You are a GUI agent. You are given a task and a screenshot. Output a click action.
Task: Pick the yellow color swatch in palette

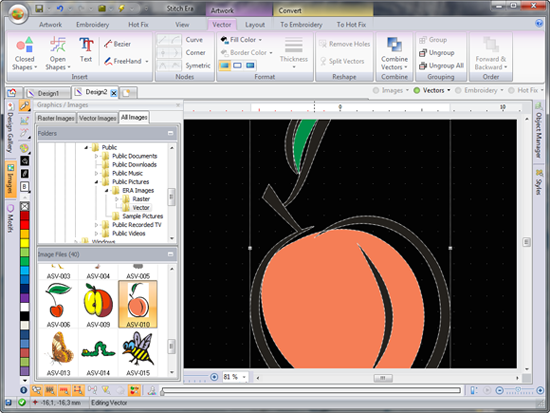pyautogui.click(x=25, y=242)
